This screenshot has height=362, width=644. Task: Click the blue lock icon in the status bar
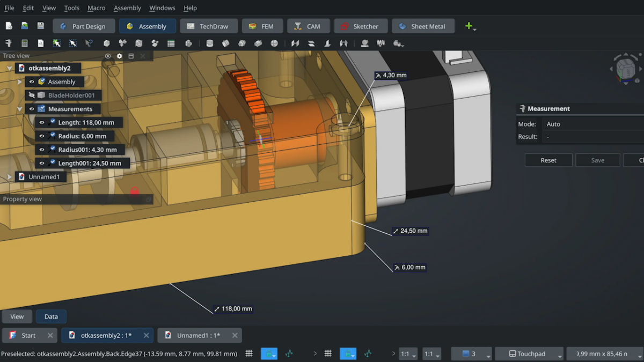click(269, 354)
